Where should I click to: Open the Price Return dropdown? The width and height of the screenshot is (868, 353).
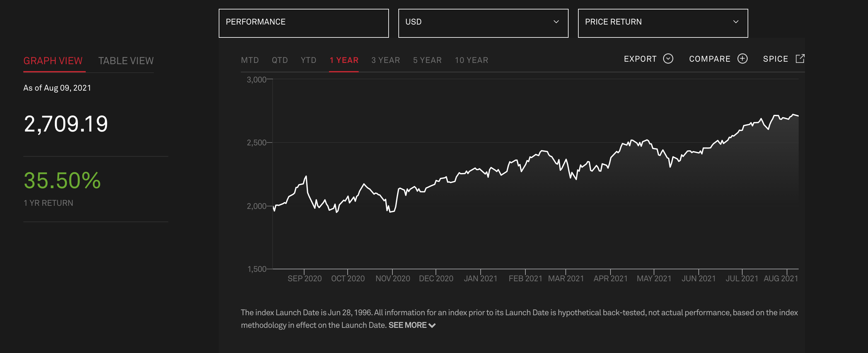[663, 22]
